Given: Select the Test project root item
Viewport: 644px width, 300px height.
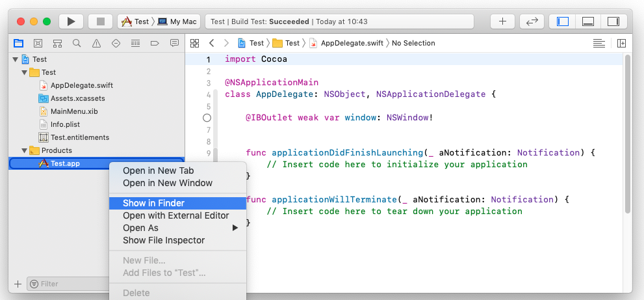Looking at the screenshot, I should pyautogui.click(x=97, y=59).
